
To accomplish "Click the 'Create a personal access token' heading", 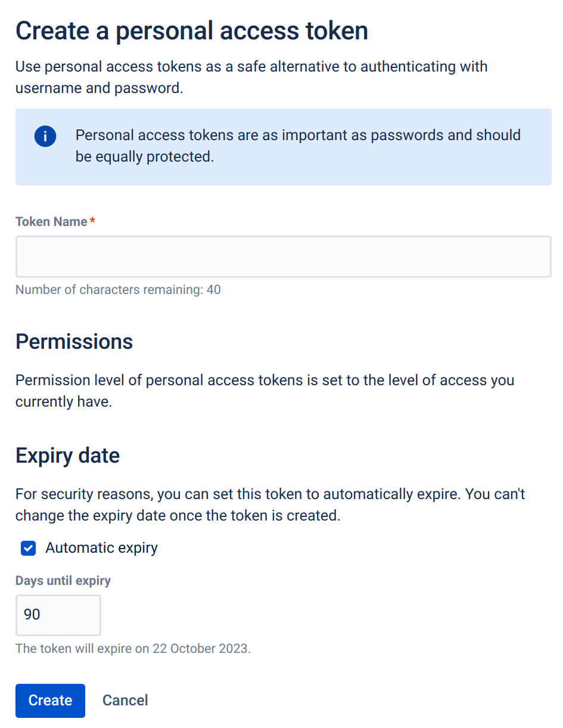I will click(x=191, y=31).
